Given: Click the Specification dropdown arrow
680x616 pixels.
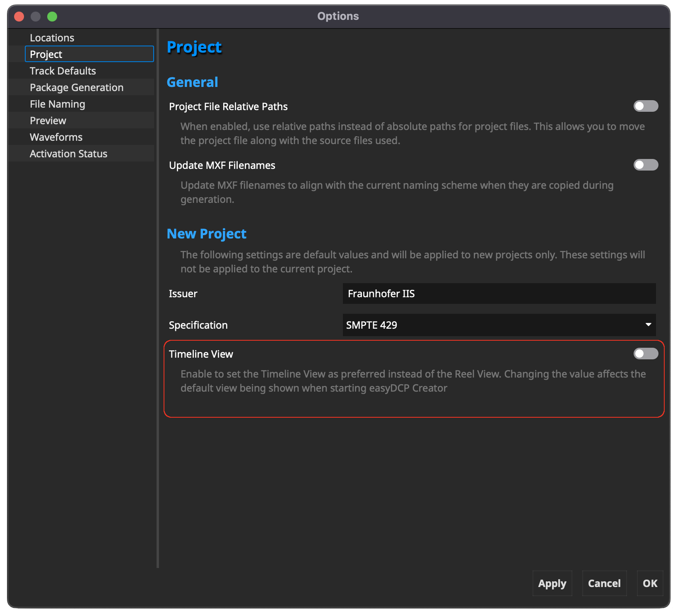Looking at the screenshot, I should (x=648, y=325).
